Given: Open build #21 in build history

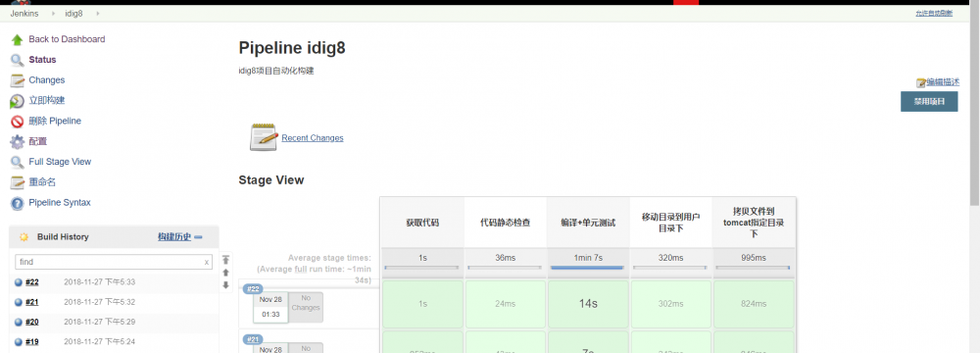Looking at the screenshot, I should (x=32, y=302).
